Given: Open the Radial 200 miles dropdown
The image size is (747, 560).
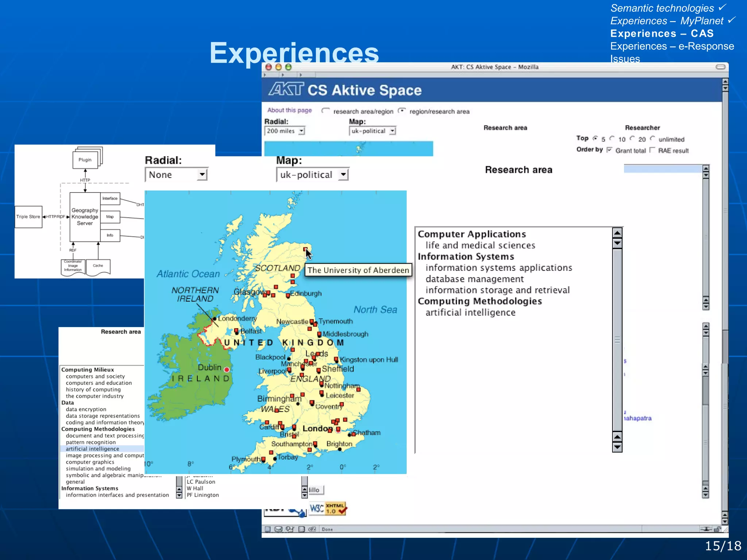Looking at the screenshot, I should [x=285, y=131].
